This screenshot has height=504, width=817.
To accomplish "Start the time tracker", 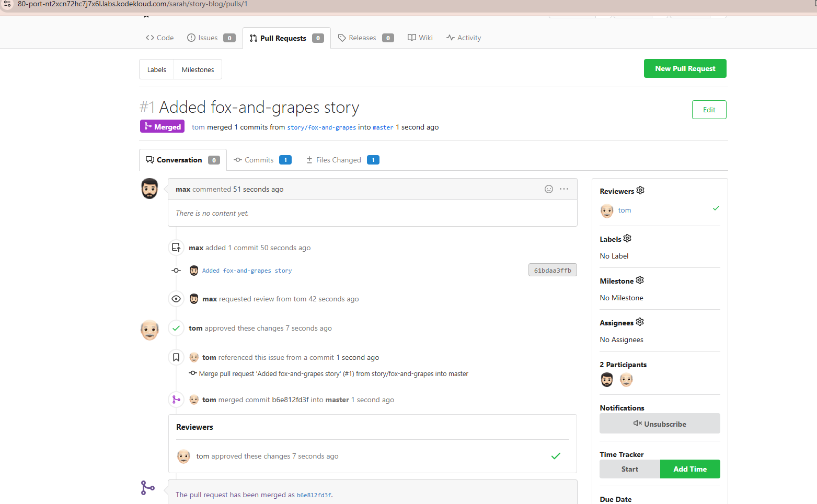I will tap(630, 469).
